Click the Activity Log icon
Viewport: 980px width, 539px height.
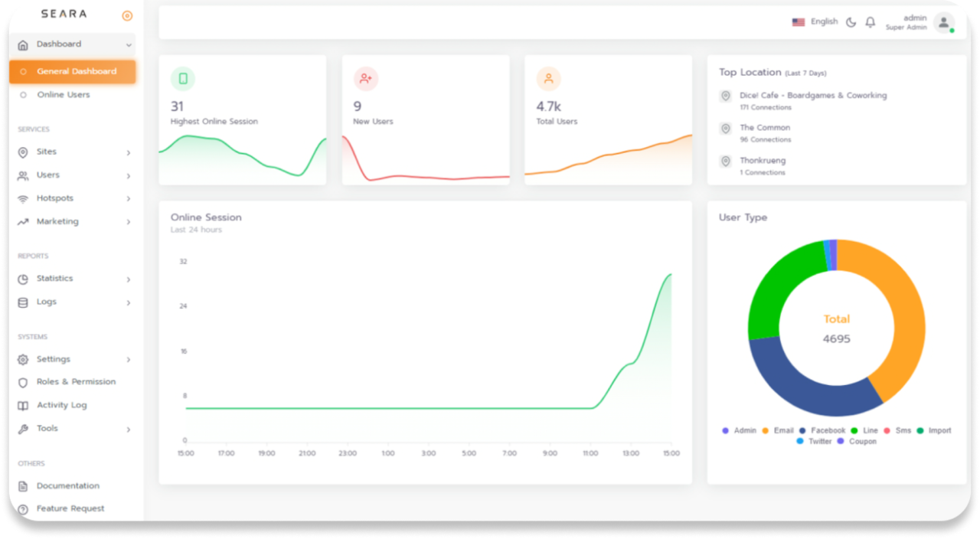24,405
